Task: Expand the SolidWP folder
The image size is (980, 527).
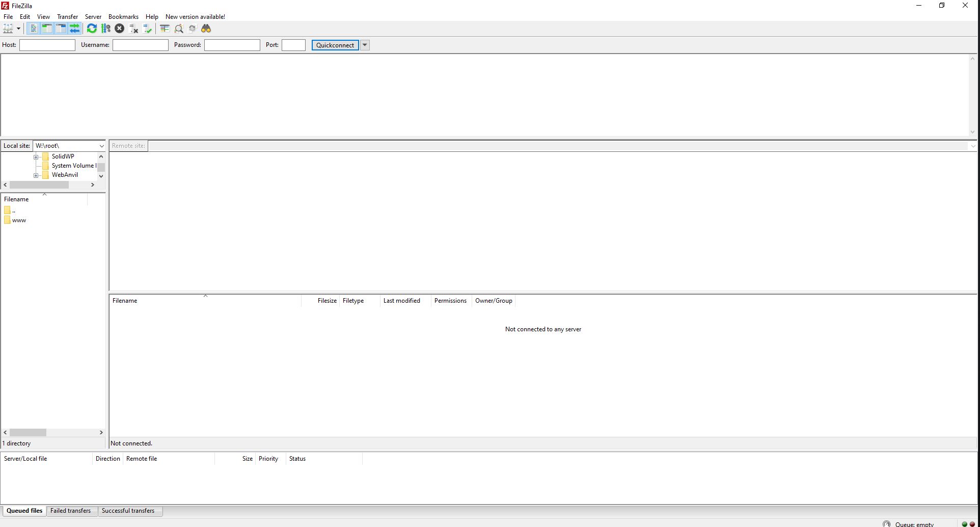Action: pyautogui.click(x=36, y=156)
